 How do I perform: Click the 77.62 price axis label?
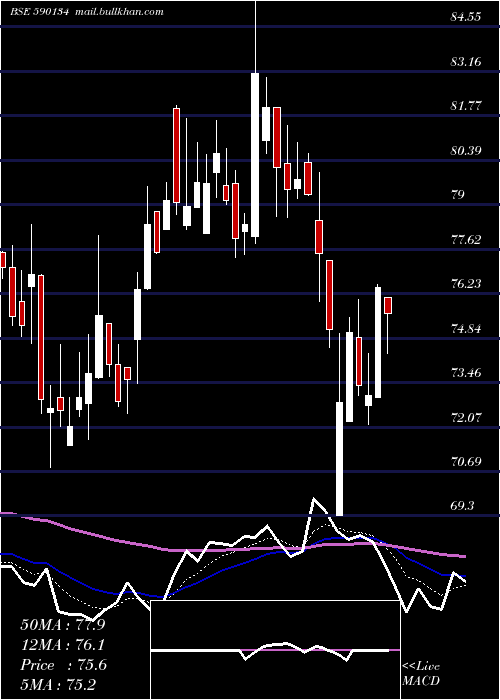(466, 240)
